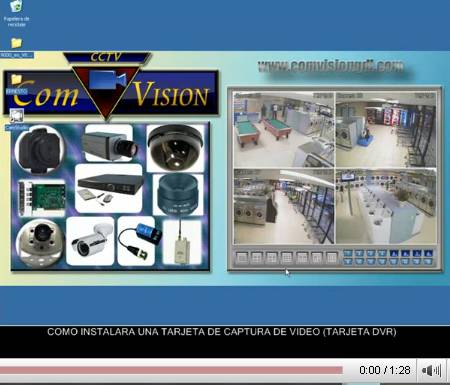Viewport: 450px width, 385px height.
Task: Click the first blue camera channel button
Action: coord(348,254)
